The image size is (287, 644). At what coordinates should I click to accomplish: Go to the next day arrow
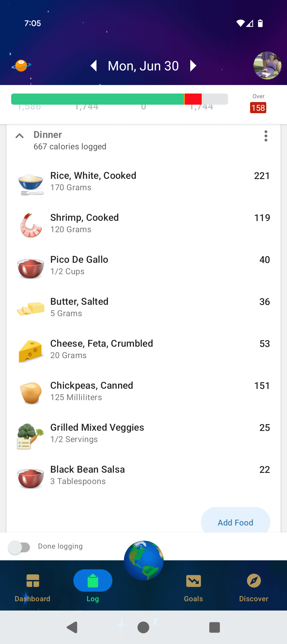point(193,66)
